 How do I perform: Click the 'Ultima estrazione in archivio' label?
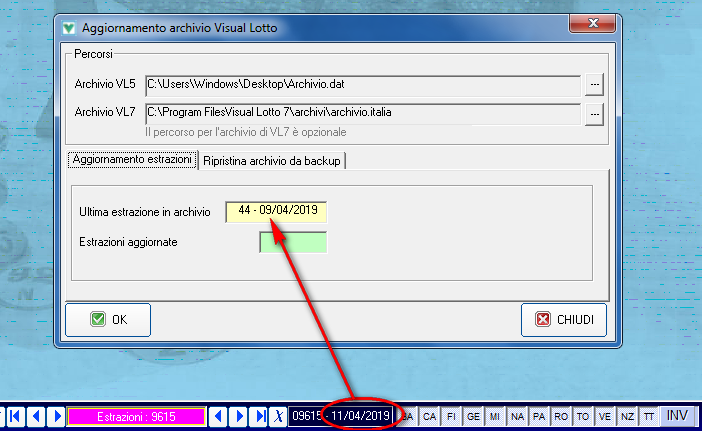pos(145,212)
